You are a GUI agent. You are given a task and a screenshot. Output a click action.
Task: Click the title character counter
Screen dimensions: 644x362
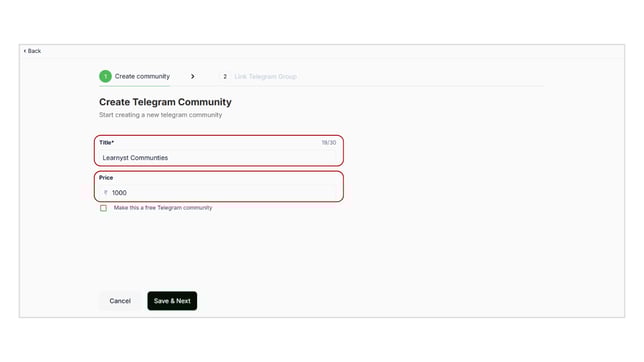(329, 143)
